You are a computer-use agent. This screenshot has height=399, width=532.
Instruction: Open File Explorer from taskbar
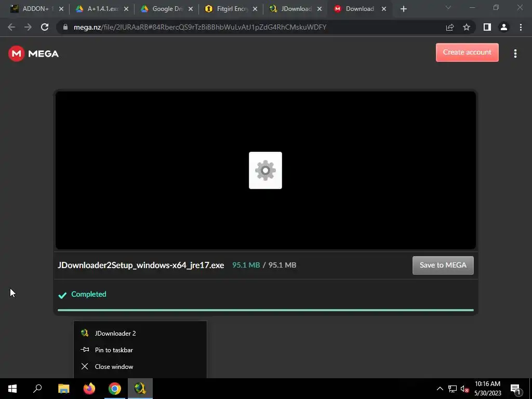[x=63, y=389]
